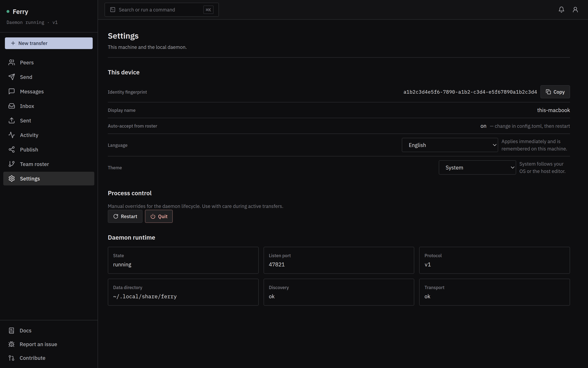
Task: Click the plus icon on New transfer
Action: (x=13, y=43)
